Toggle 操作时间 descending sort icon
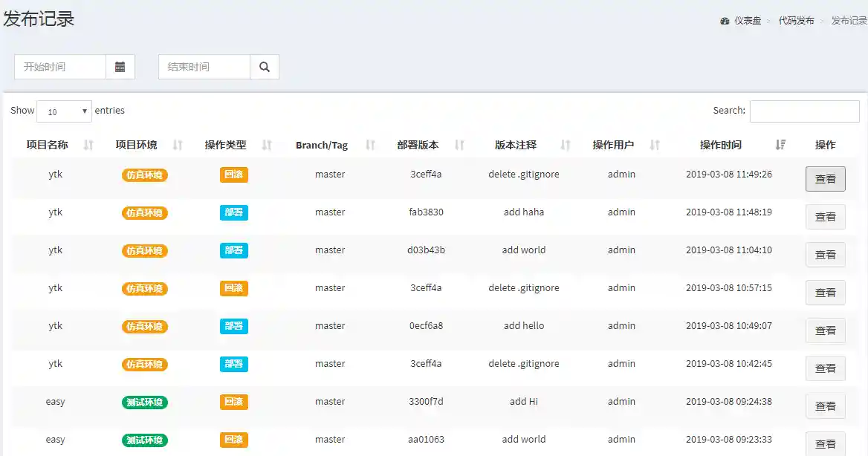Viewport: 868px width, 456px height. (x=780, y=145)
